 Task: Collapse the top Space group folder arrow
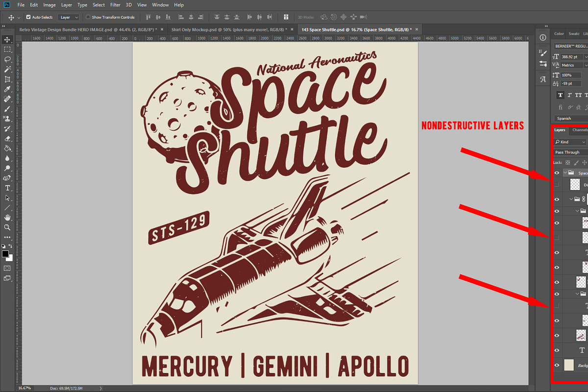pyautogui.click(x=565, y=173)
